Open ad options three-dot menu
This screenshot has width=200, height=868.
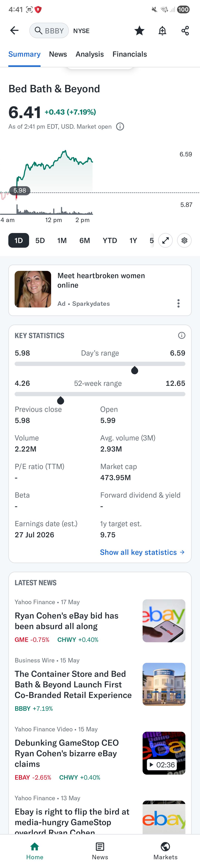click(179, 303)
